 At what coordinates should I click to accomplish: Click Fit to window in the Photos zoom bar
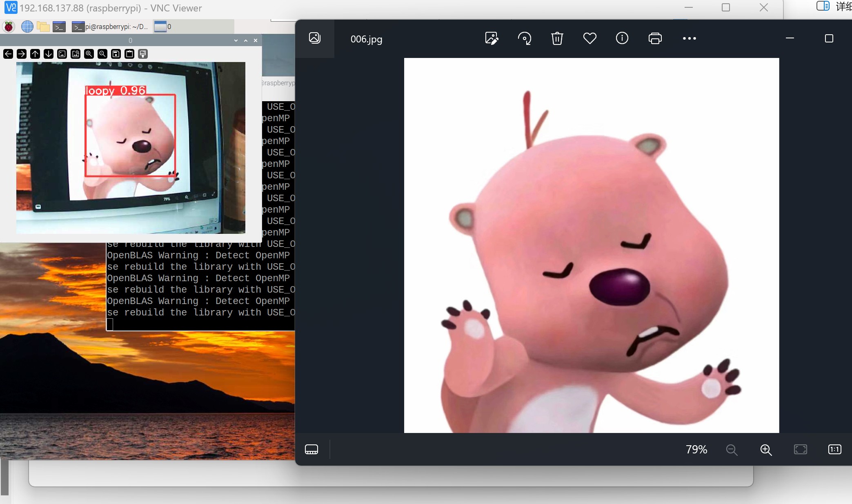[800, 449]
